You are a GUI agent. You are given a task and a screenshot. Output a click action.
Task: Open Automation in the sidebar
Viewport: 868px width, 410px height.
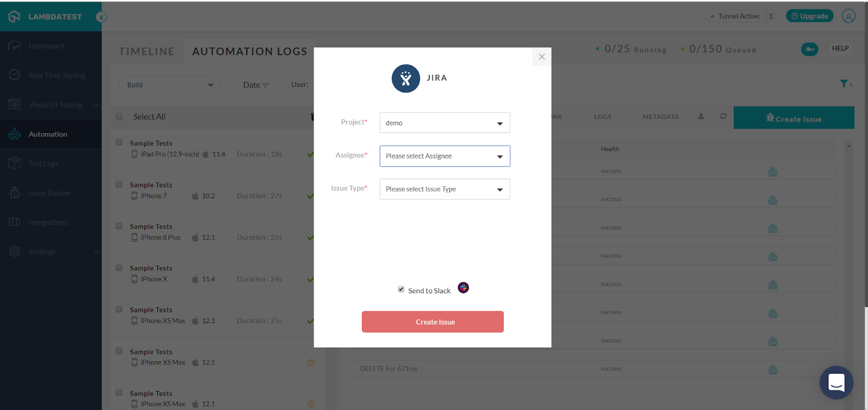[48, 134]
